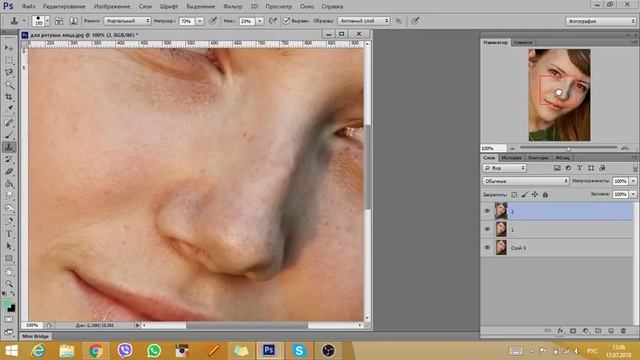The image size is (640, 360).
Task: Open the blend mode dropdown in Layers panel
Action: pyautogui.click(x=525, y=181)
